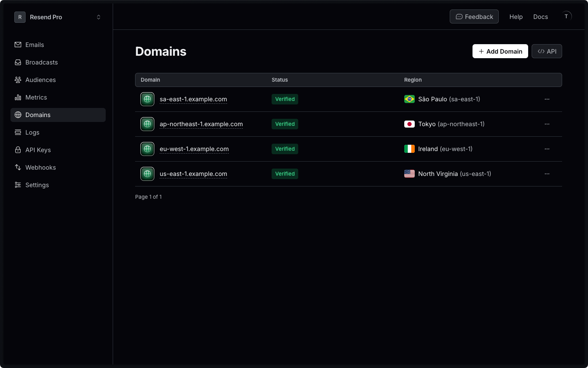Open the Docs link in header
588x368 pixels.
pyautogui.click(x=540, y=17)
